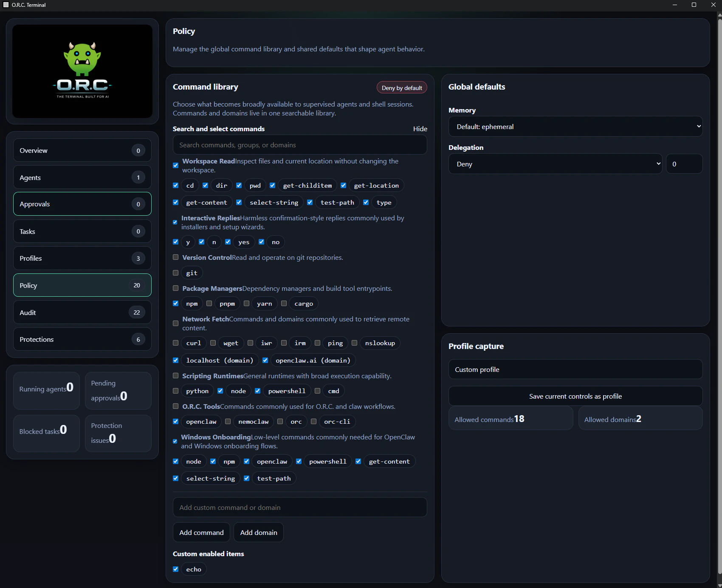Focus the Search commands, groups, or domains field
This screenshot has width=722, height=588.
(x=300, y=145)
